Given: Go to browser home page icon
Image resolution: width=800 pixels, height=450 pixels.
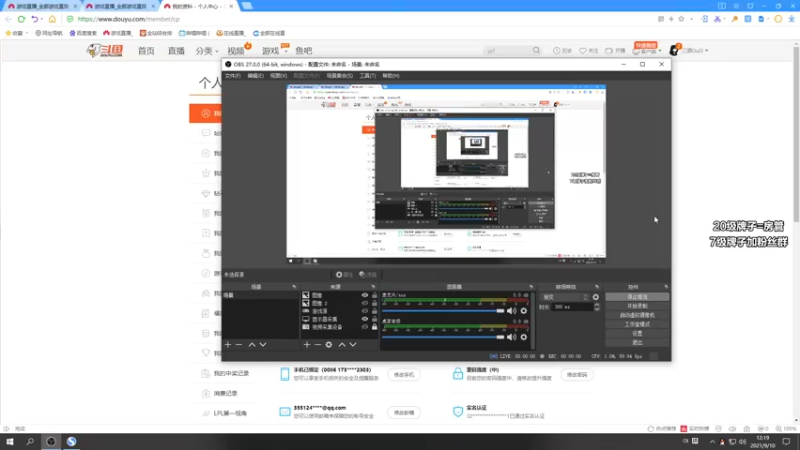Looking at the screenshot, I should (x=52, y=19).
